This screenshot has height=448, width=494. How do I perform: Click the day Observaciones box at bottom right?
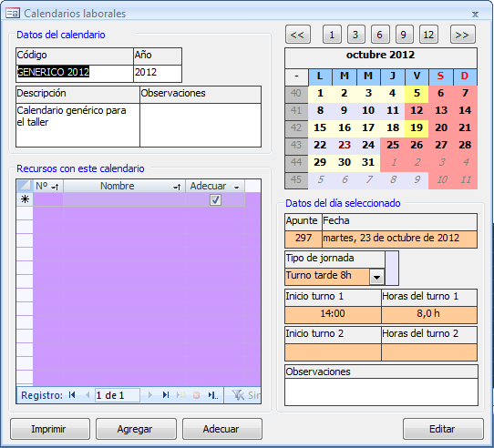381,392
